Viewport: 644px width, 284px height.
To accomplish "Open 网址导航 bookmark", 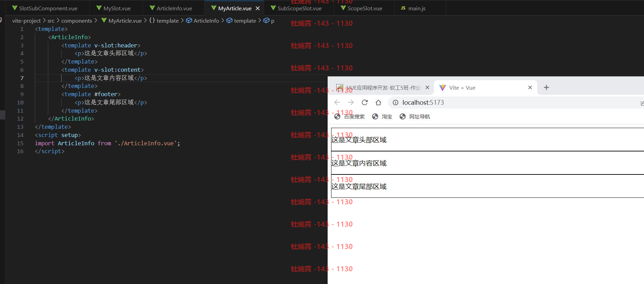I will pos(415,117).
